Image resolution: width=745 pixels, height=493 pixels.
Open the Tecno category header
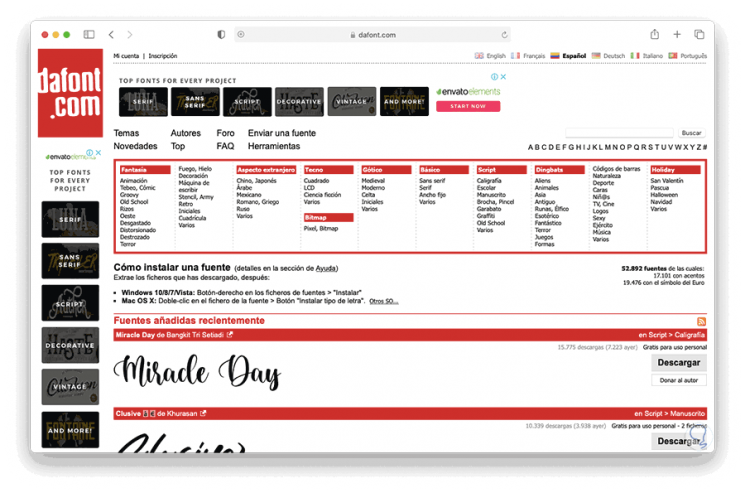328,170
